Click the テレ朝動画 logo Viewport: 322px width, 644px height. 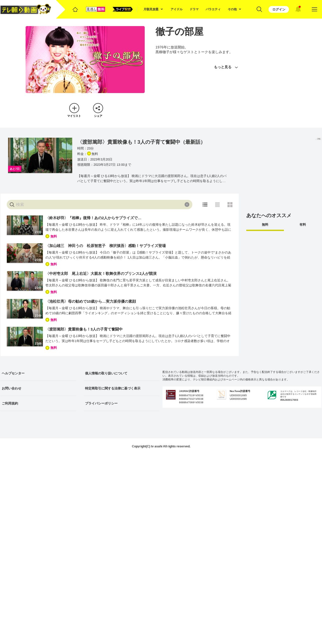point(26,9)
